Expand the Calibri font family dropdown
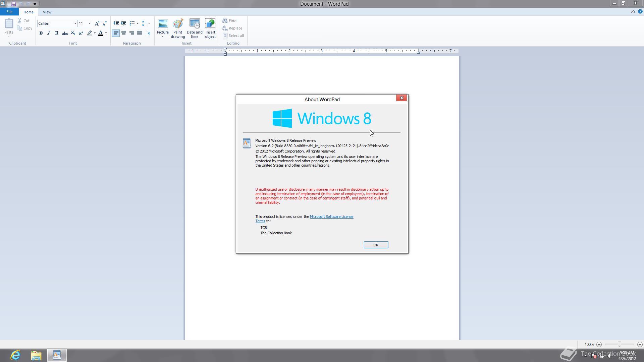This screenshot has width=644, height=362. pyautogui.click(x=75, y=23)
